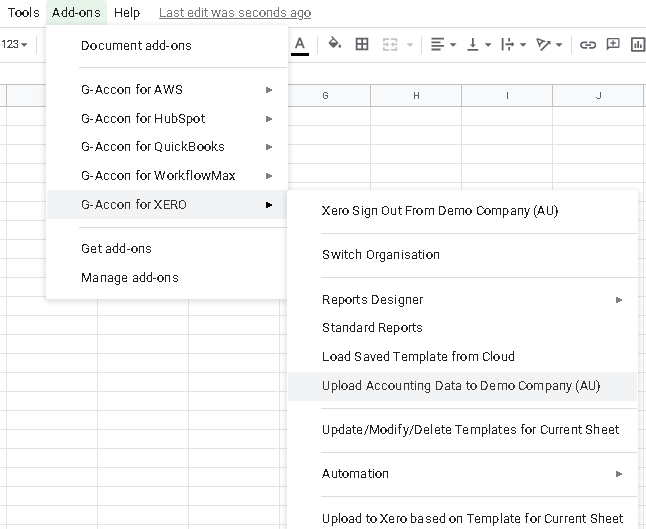Image resolution: width=646 pixels, height=529 pixels.
Task: Click the text wrapping icon
Action: [x=508, y=44]
